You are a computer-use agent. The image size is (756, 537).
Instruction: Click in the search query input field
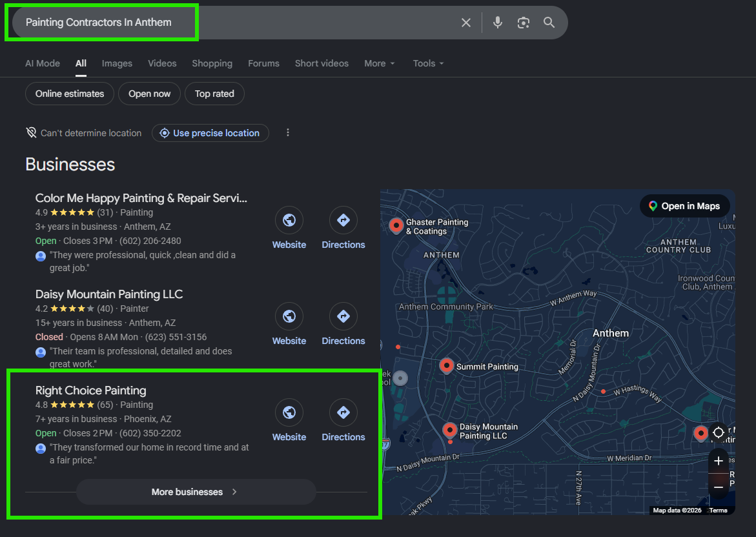236,23
